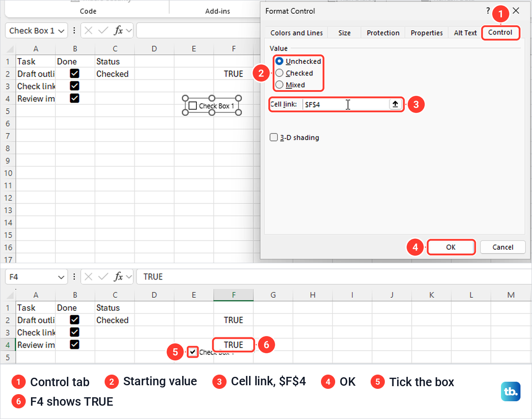Switch to the Colors and Lines tab
Screen dimensions: 532x419
click(297, 33)
